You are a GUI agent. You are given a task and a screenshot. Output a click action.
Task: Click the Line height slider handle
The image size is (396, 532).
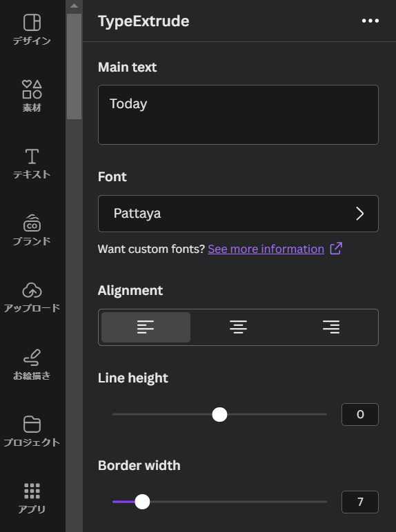[x=219, y=415]
